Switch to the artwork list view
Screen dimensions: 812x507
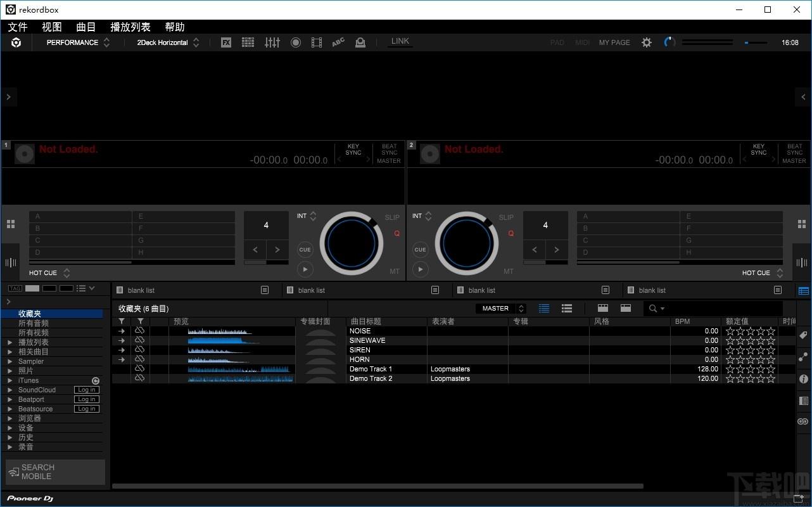pos(567,309)
